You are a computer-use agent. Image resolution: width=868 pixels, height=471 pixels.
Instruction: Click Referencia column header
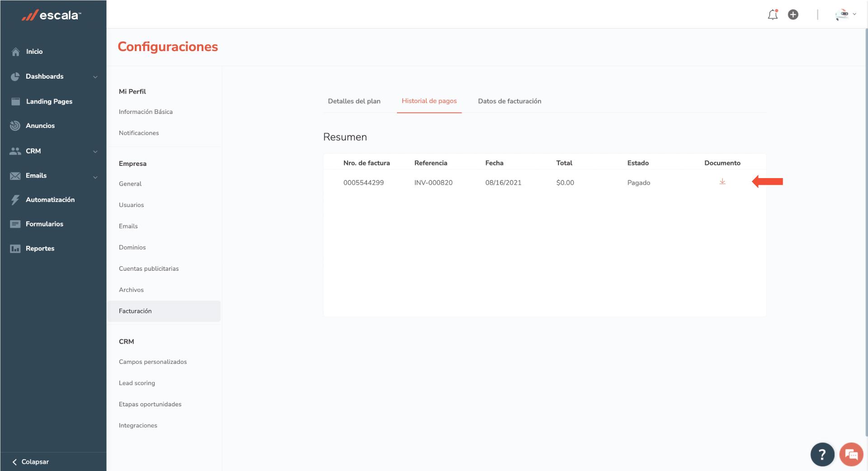tap(431, 163)
